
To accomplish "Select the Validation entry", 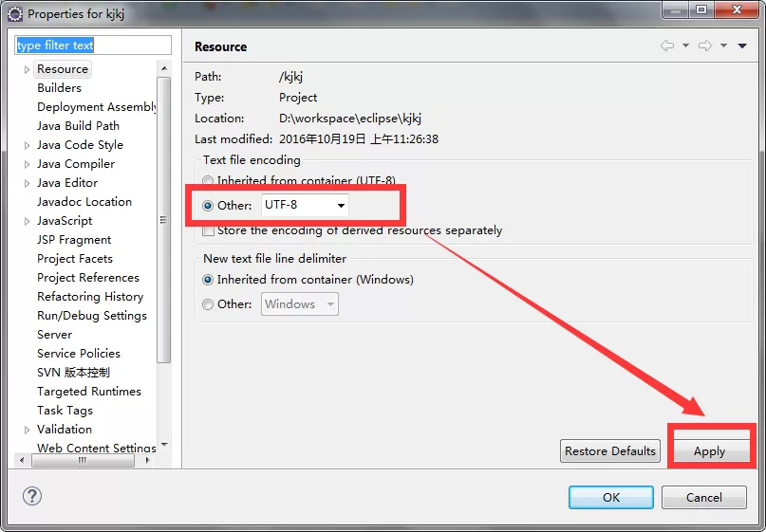I will tap(65, 429).
